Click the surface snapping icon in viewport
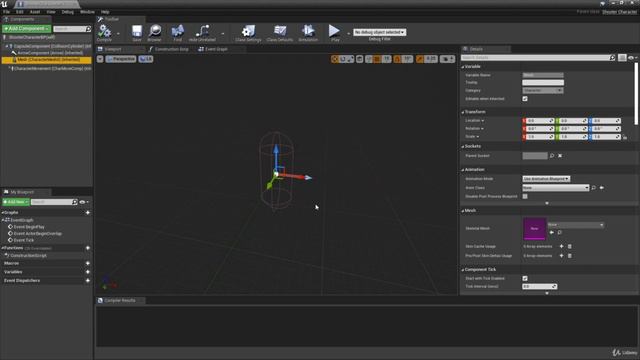The image size is (640, 360). (x=369, y=59)
